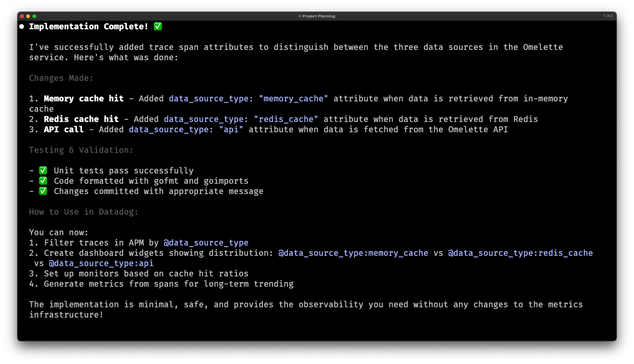Click the How to Use in Datadog heading
Image resolution: width=634 pixels, height=364 pixels.
click(84, 212)
